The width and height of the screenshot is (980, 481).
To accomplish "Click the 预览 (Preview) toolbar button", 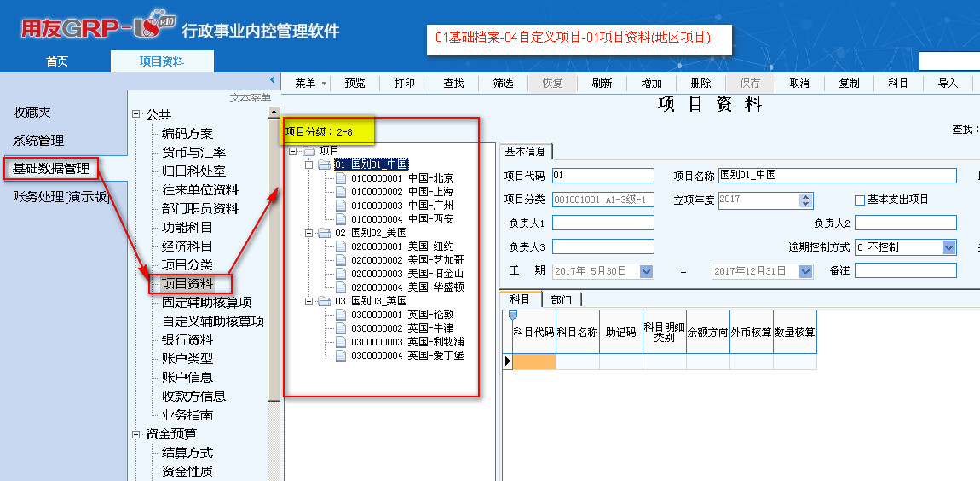I will point(355,84).
